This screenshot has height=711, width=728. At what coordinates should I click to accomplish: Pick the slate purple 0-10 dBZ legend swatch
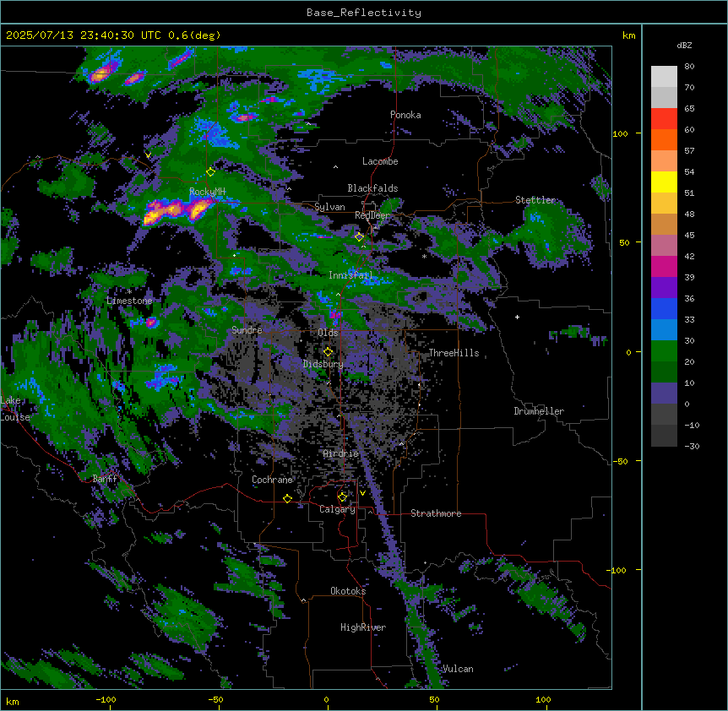pyautogui.click(x=664, y=393)
